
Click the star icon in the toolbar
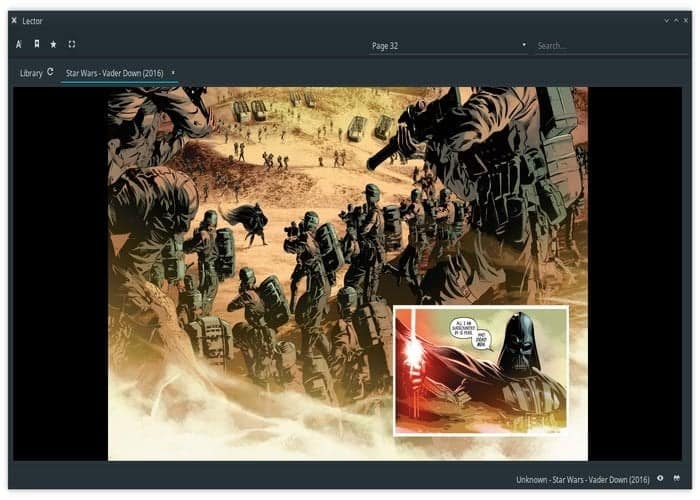pyautogui.click(x=54, y=44)
